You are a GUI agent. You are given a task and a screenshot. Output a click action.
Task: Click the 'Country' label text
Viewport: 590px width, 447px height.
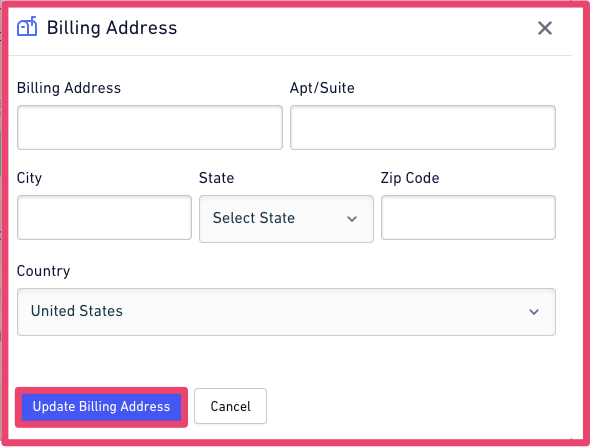[44, 271]
